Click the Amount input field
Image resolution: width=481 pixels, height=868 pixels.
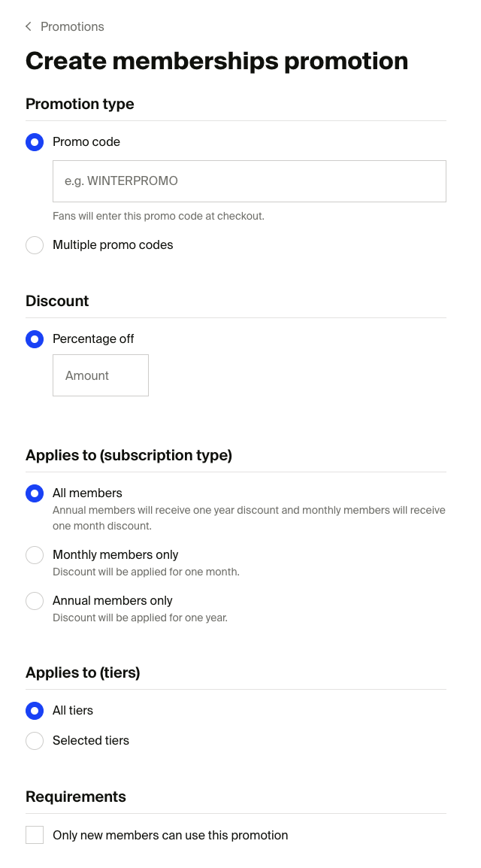pyautogui.click(x=101, y=375)
